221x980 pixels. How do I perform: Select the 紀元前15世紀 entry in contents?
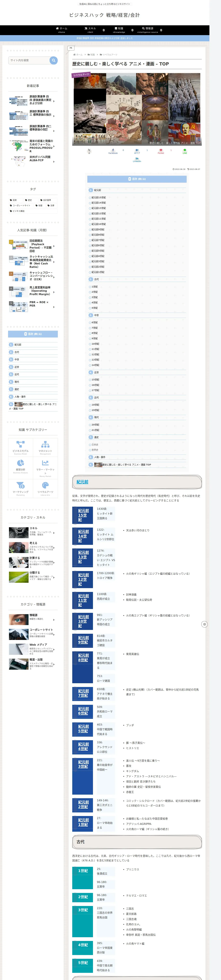99,197
